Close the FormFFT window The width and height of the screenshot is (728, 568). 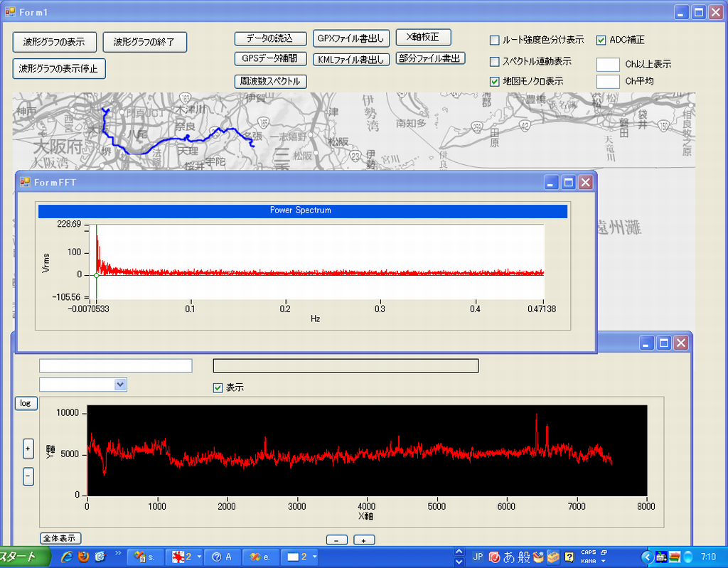point(586,183)
